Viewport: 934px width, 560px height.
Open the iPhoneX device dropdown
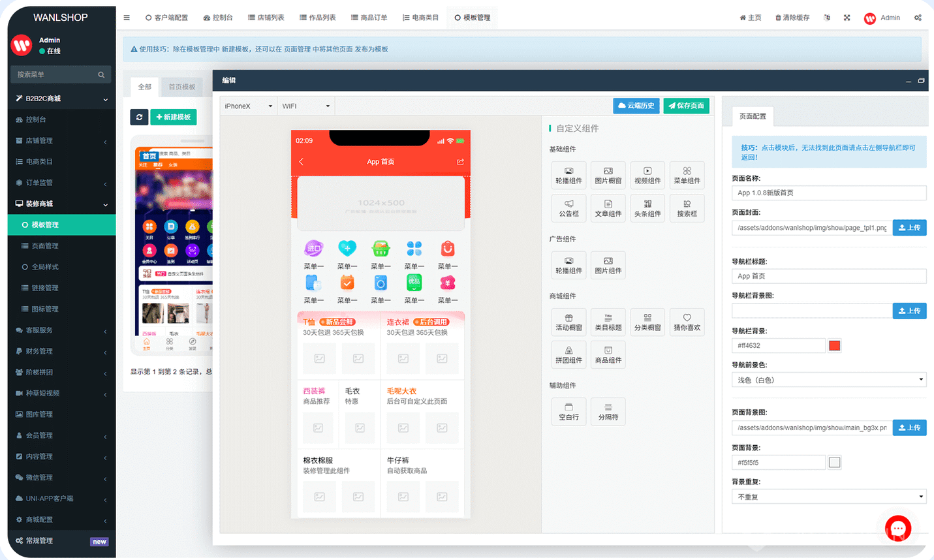click(x=248, y=106)
